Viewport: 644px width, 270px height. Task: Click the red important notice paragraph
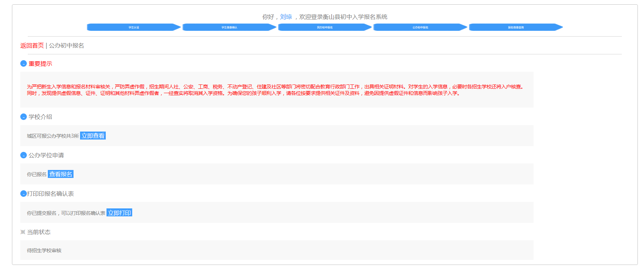click(x=275, y=90)
